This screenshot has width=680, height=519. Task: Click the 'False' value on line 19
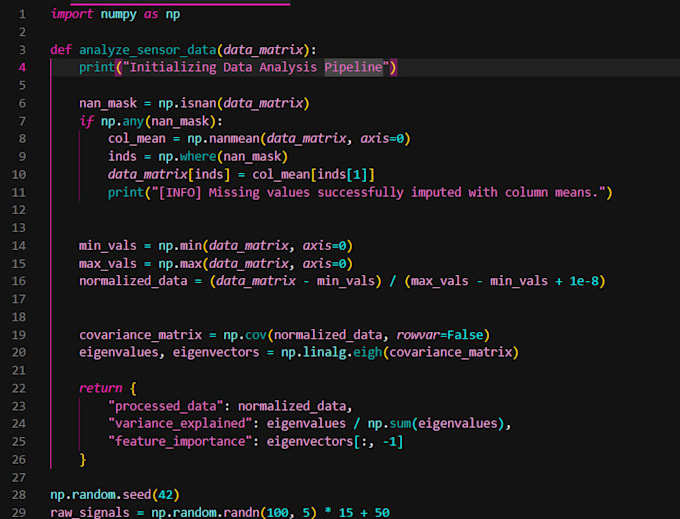[465, 335]
